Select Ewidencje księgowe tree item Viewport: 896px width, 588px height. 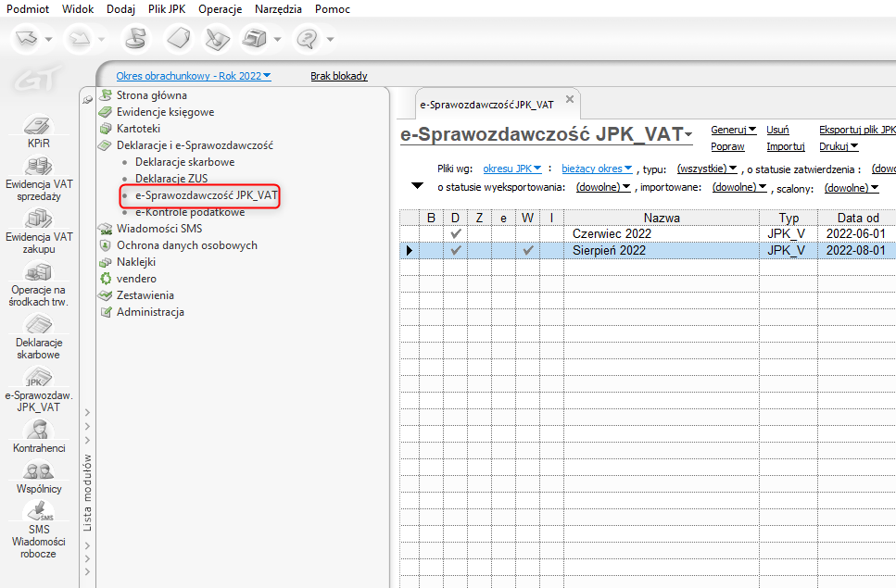165,112
